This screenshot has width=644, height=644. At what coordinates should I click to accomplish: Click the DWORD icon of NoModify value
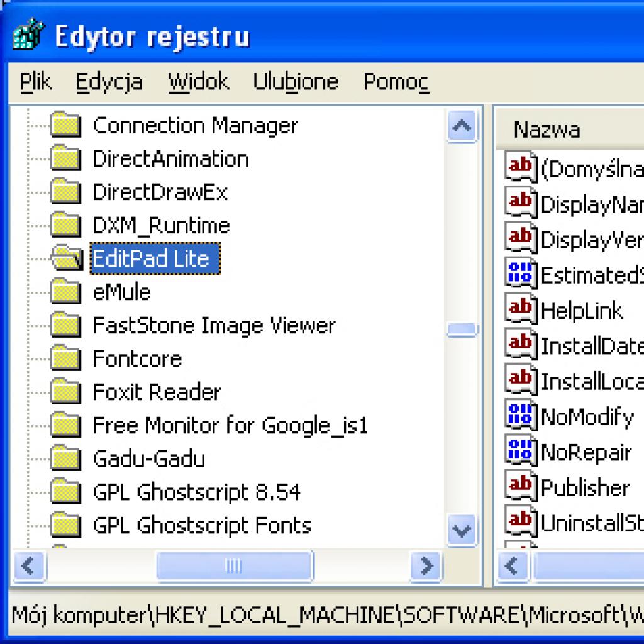pos(521,415)
